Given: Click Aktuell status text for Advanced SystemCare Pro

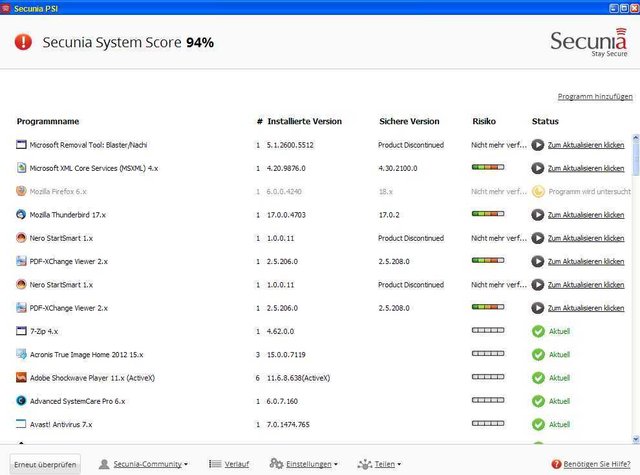Looking at the screenshot, I should point(559,401).
